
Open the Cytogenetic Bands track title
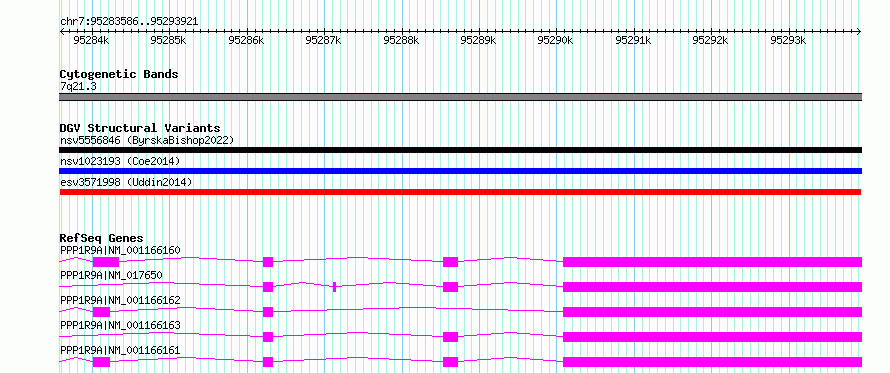click(x=119, y=74)
